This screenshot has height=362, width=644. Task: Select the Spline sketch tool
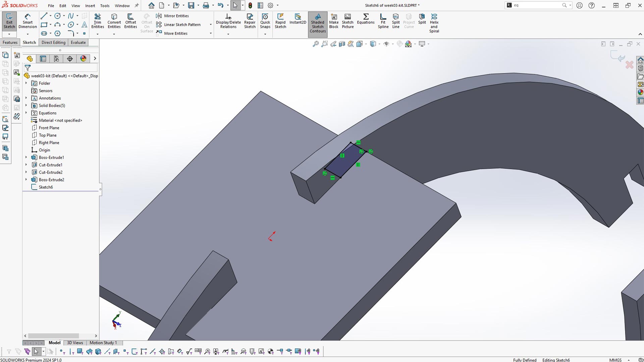71,16
